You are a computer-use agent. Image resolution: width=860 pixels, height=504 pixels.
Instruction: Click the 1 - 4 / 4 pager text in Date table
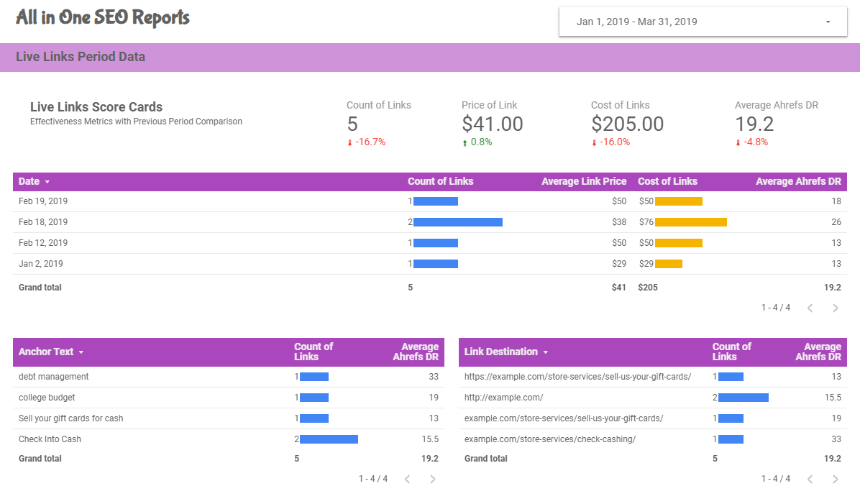[x=776, y=308]
